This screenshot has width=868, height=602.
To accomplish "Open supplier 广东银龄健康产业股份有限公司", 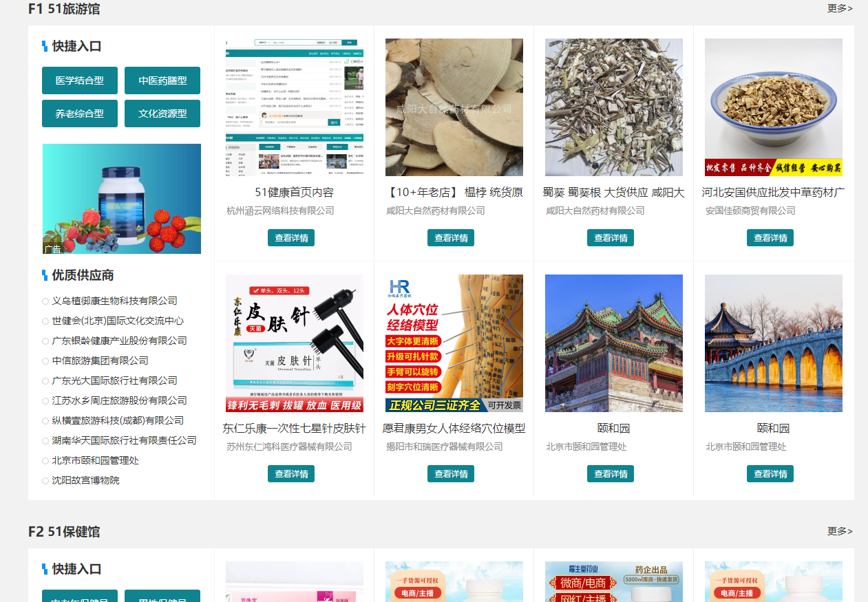I will point(119,341).
